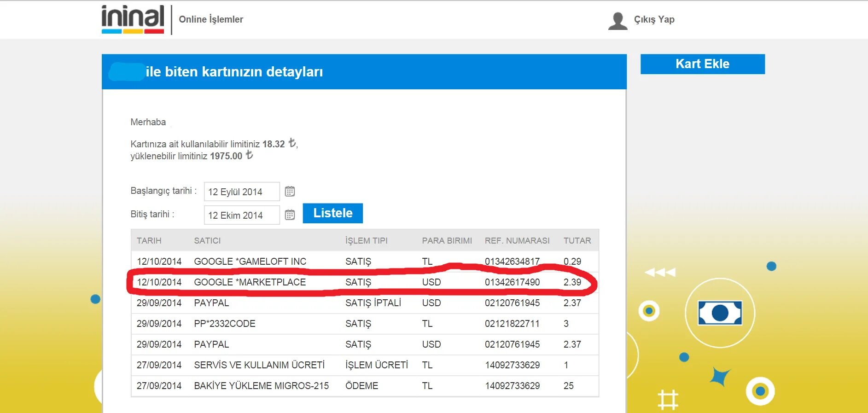The height and width of the screenshot is (413, 868).
Task: Click the Merhaba greeting text
Action: coord(148,122)
